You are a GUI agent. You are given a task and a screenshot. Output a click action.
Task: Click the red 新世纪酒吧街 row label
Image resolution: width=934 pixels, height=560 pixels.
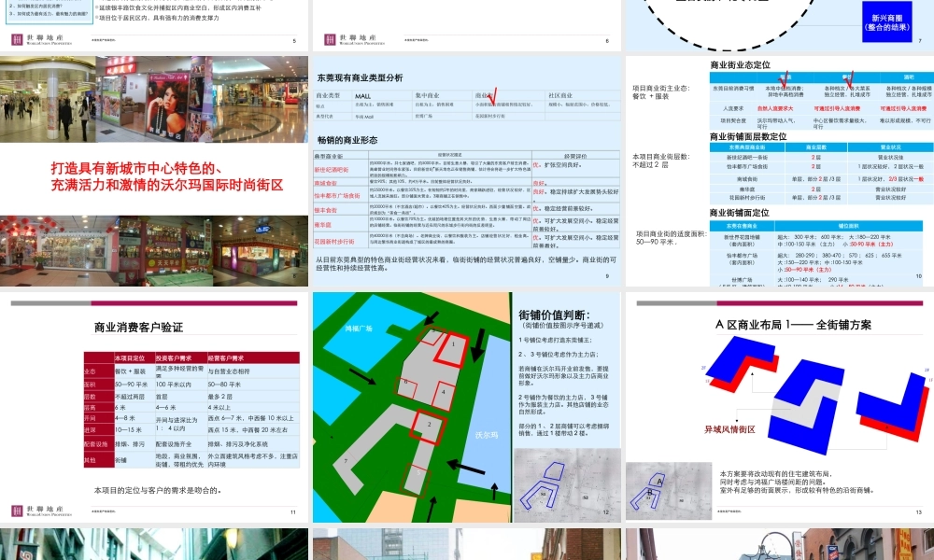(x=332, y=170)
